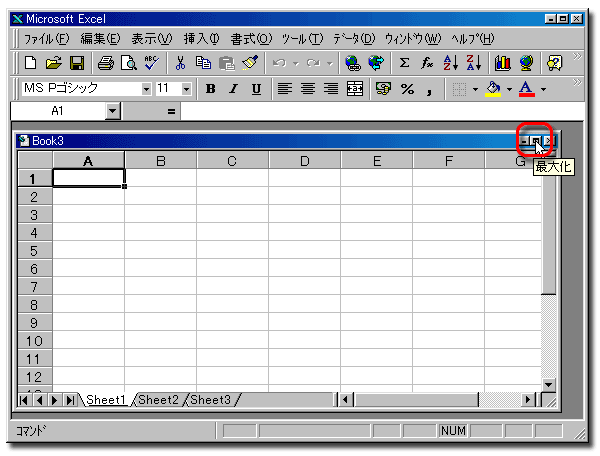Viewport: 600px width, 456px height.
Task: Expand More Buttons on Standard toolbar
Action: [577, 57]
